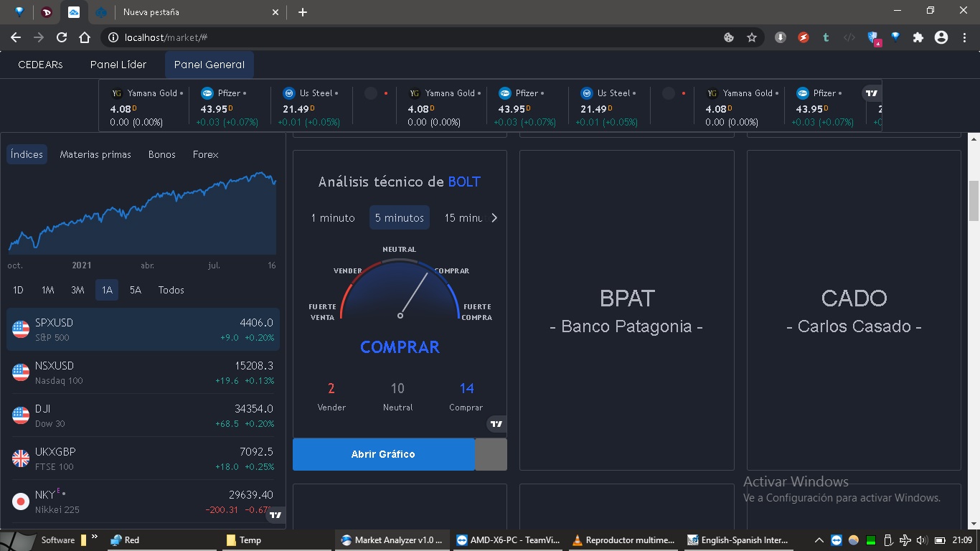Open VLC player from the taskbar
This screenshot has width=980, height=551.
coord(624,540)
